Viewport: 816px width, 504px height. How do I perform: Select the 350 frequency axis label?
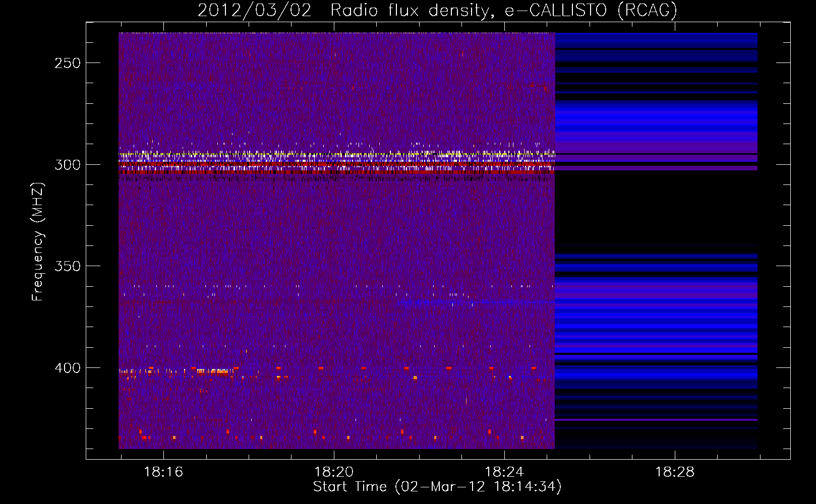pyautogui.click(x=68, y=266)
